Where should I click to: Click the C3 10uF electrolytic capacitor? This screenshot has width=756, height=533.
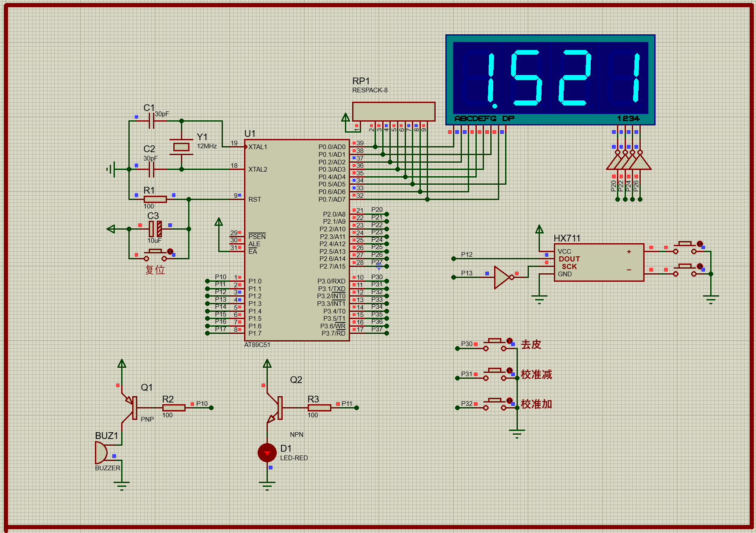pyautogui.click(x=155, y=229)
